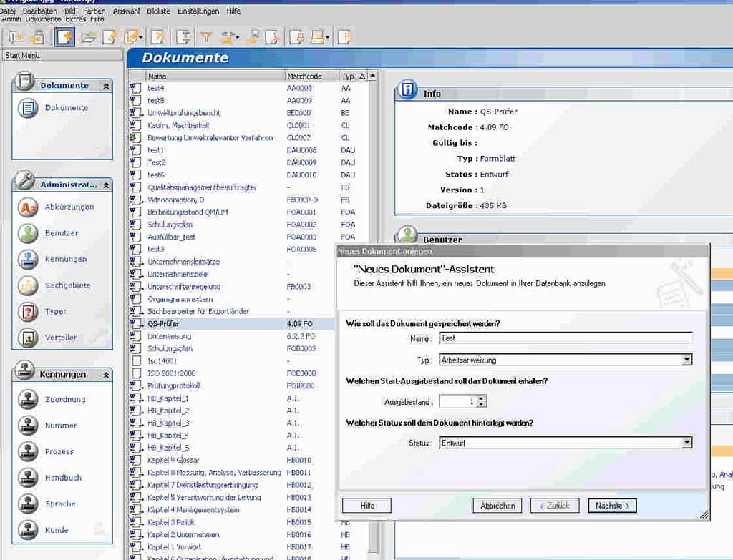Click into the wizard Name field
This screenshot has width=733, height=560.
(x=565, y=338)
